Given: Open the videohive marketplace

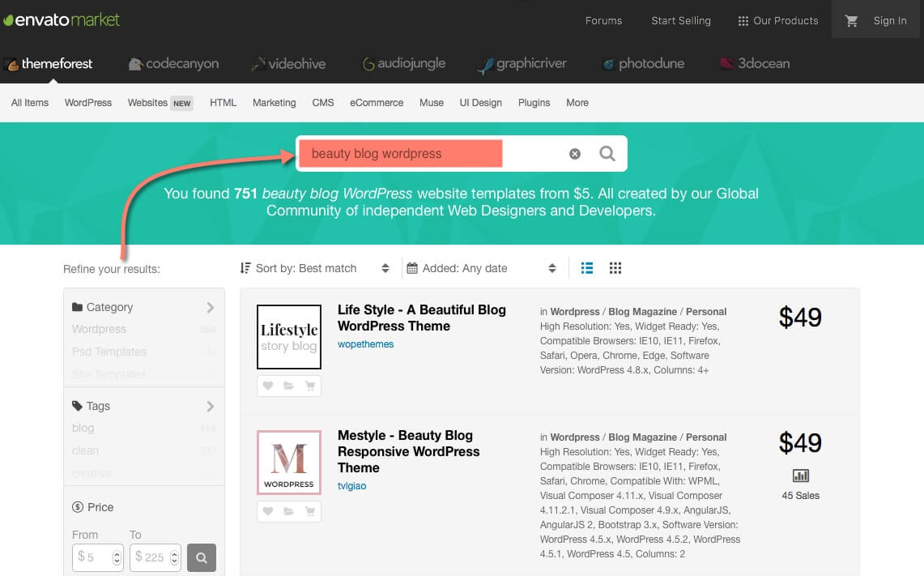Looking at the screenshot, I should pyautogui.click(x=288, y=64).
